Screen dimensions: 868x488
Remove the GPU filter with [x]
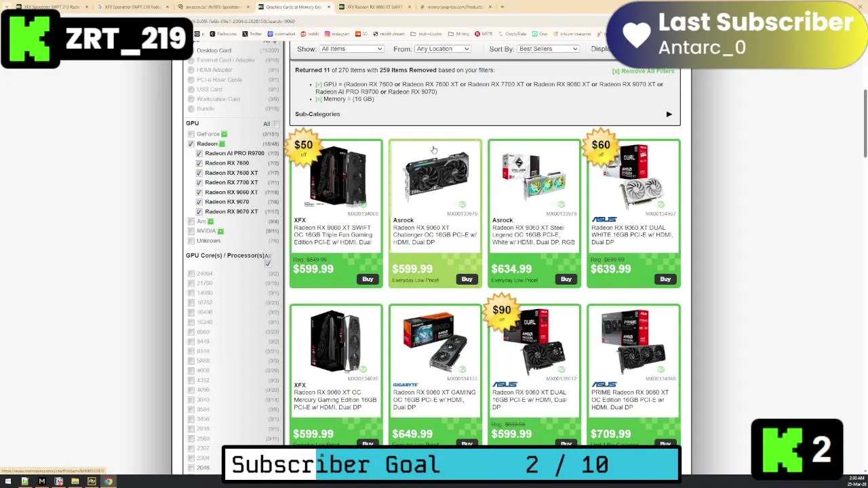(318, 85)
